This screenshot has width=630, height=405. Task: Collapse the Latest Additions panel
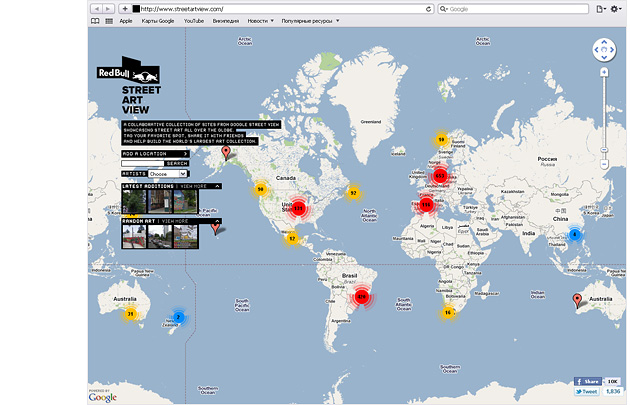(217, 186)
